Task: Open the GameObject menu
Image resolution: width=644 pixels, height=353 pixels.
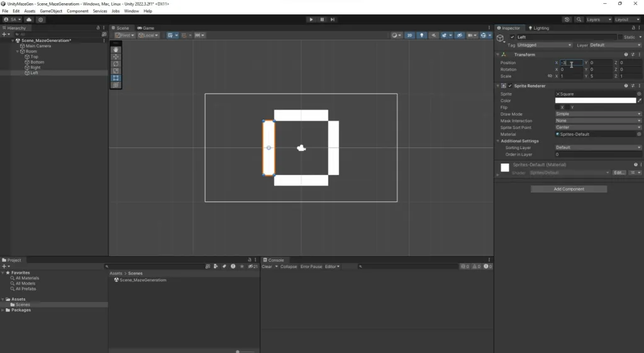Action: tap(50, 11)
